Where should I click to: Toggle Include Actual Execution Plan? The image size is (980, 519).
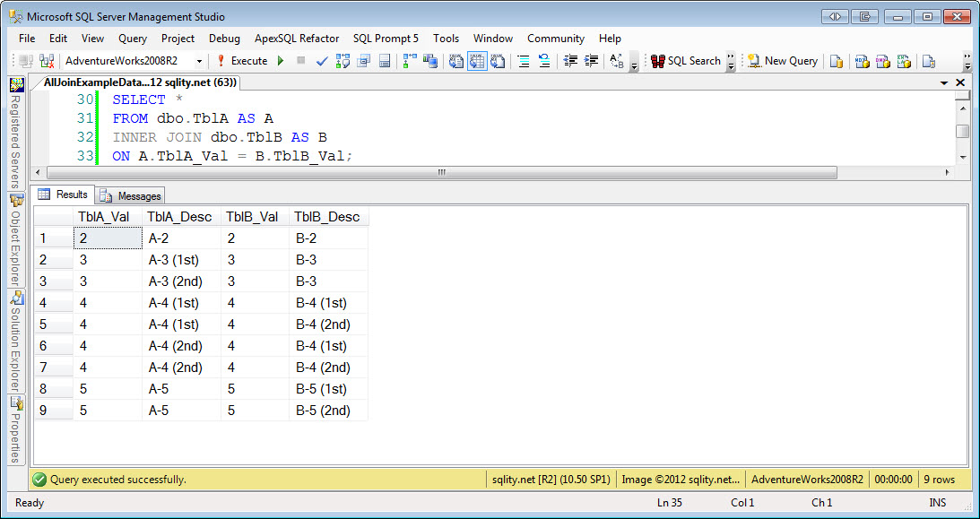pyautogui.click(x=410, y=61)
